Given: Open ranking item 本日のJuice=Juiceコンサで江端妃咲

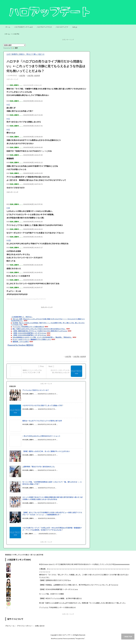Looking at the screenshot, I should tap(84, 565).
